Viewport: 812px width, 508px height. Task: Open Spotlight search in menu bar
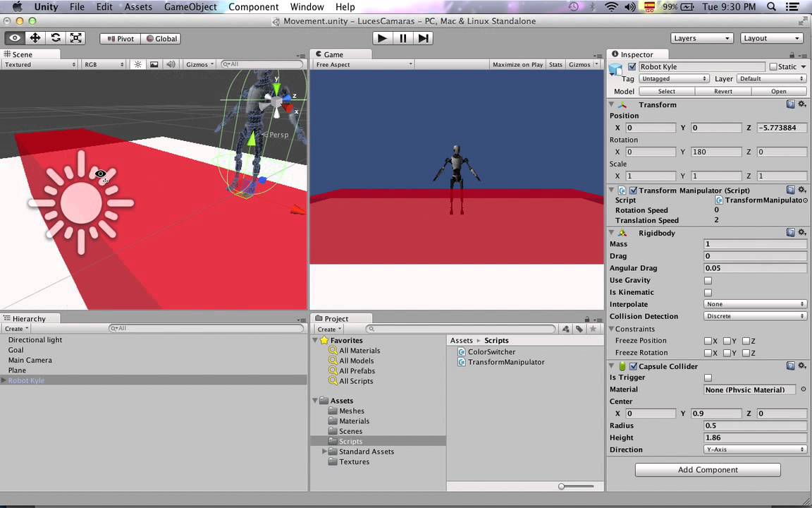[771, 7]
